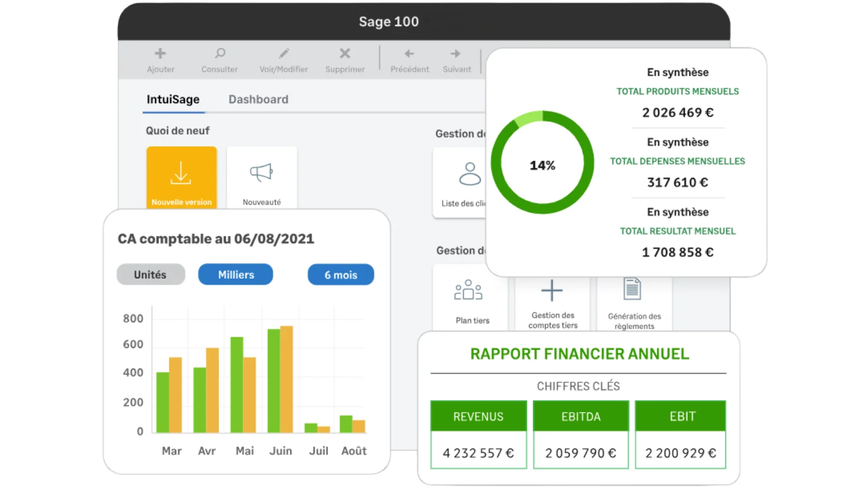868x488 pixels.
Task: Go back with Précédent arrow
Action: click(x=409, y=54)
